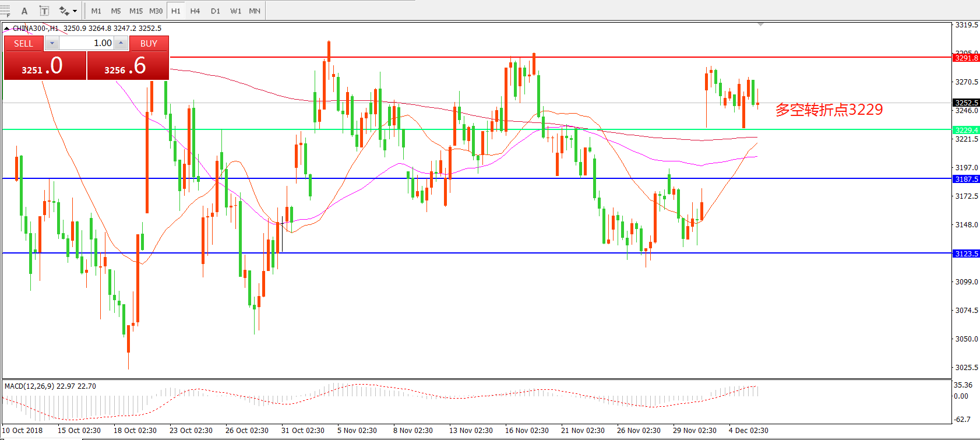Collapse the One Click Trading panel triangle

click(6, 28)
